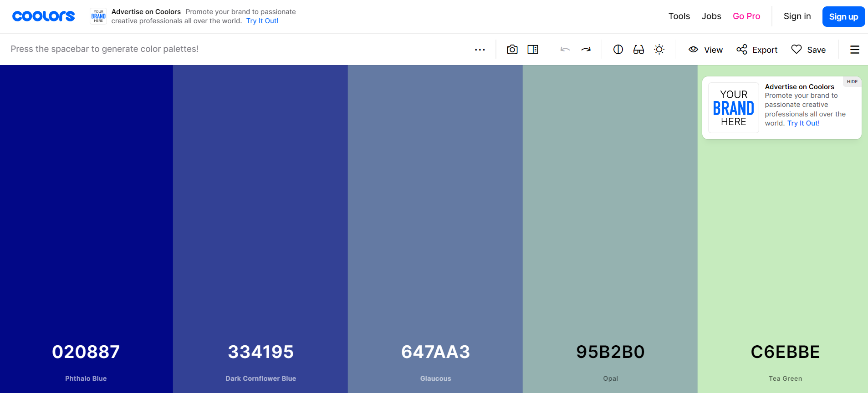
Task: Click the C6EBBE hex code
Action: 786,352
